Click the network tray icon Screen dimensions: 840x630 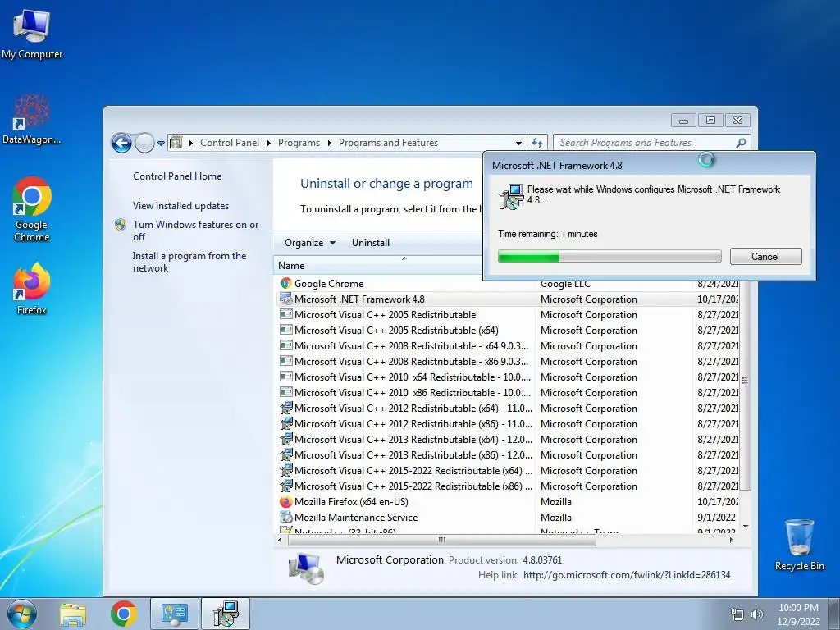(737, 614)
